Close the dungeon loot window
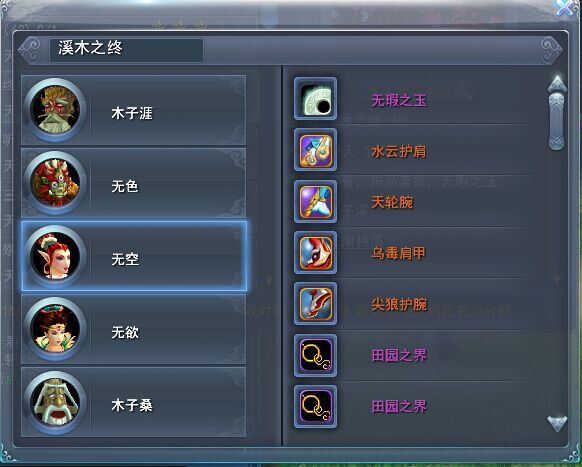582x467 pixels. (x=565, y=7)
